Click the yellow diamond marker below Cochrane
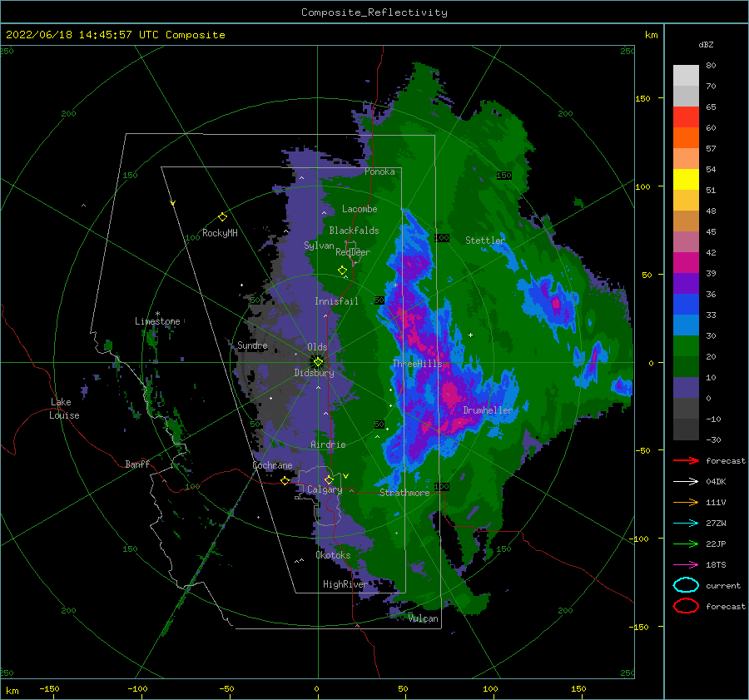The height and width of the screenshot is (700, 749). 285,481
